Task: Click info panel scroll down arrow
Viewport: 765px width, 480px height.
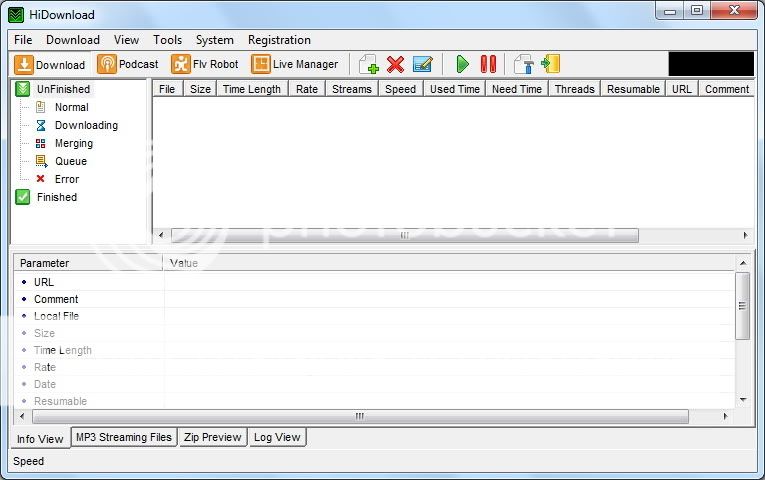Action: [743, 400]
